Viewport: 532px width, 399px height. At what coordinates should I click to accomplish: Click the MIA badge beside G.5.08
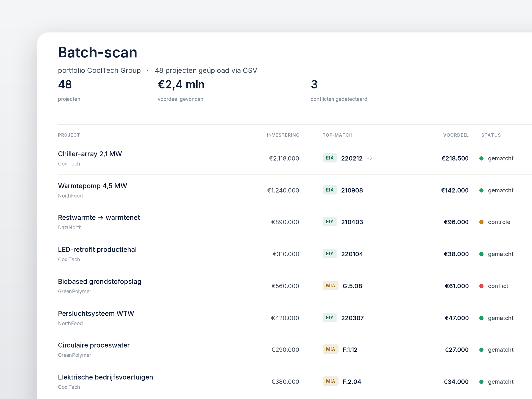tap(331, 286)
